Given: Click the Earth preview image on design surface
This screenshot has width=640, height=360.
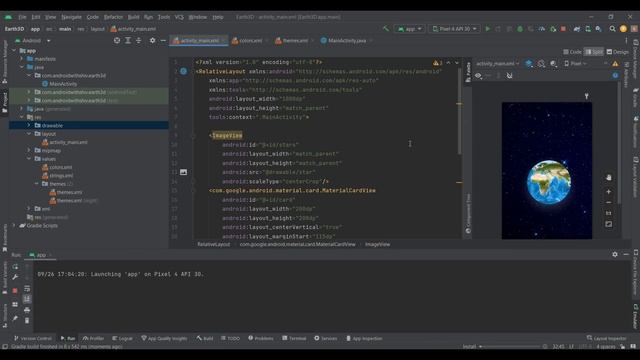Looking at the screenshot, I should [x=549, y=182].
